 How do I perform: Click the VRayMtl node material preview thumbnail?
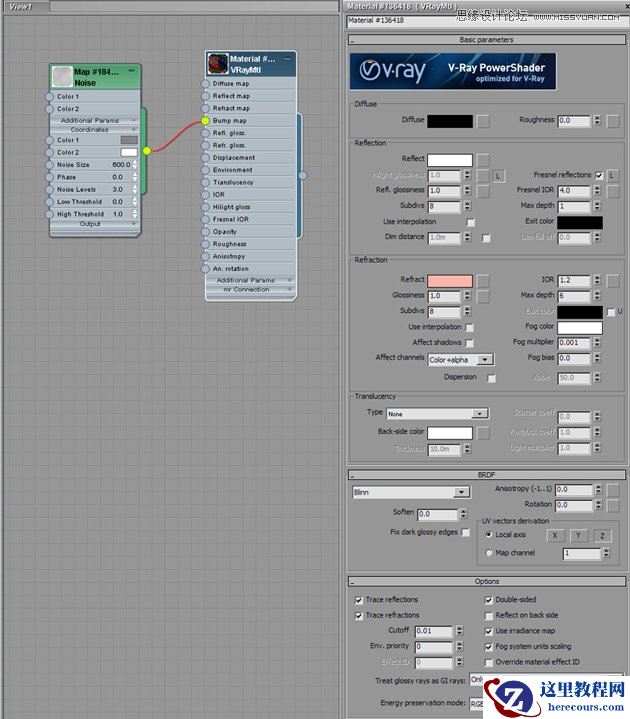click(x=218, y=64)
